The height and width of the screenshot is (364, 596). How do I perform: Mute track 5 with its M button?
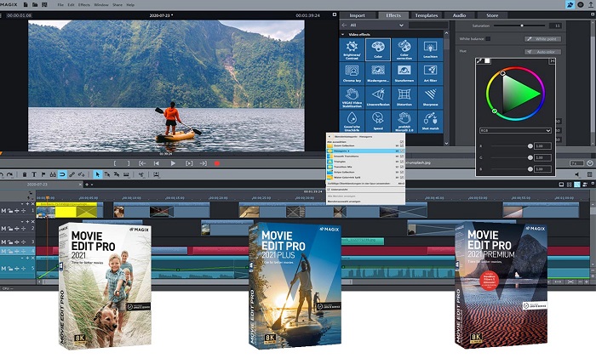pos(3,269)
